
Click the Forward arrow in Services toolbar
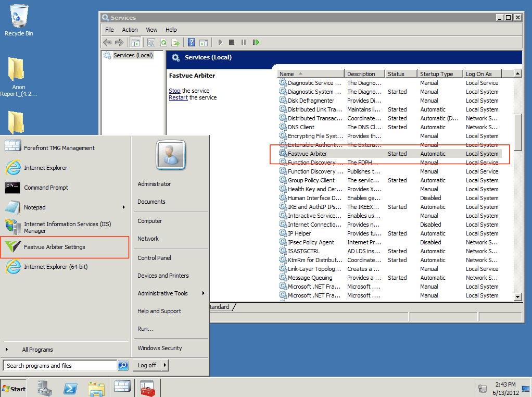(x=119, y=42)
